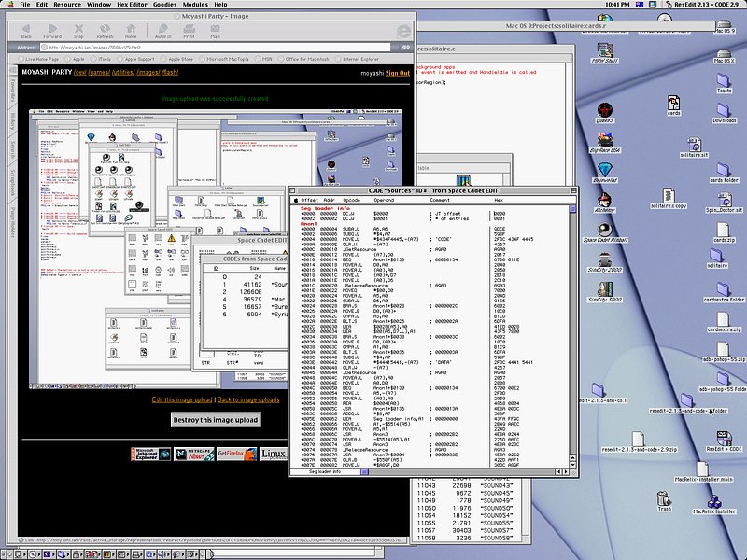Click the SOUND43 row in the resource list
Image resolution: width=747 pixels, height=560 pixels.
[465, 485]
